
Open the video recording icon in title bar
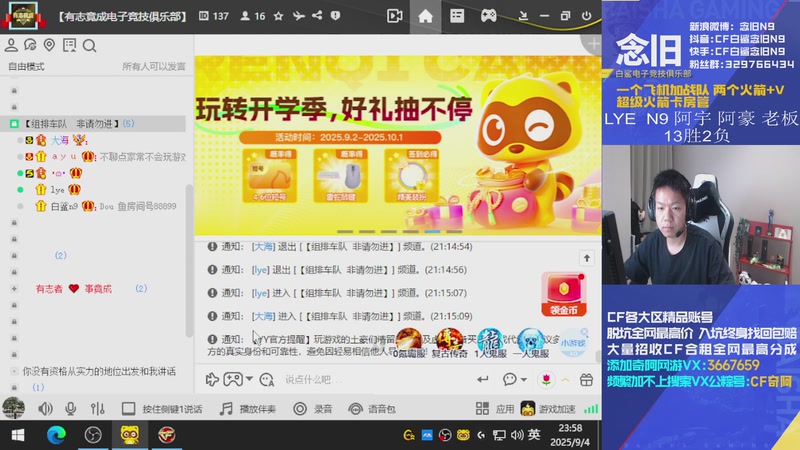pyautogui.click(x=394, y=16)
